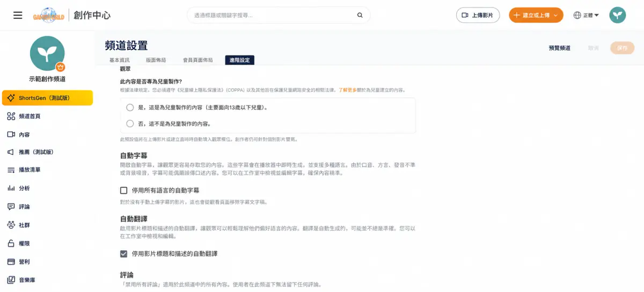The height and width of the screenshot is (292, 644).
Task: Click the 頻道設置 page heading
Action: click(x=126, y=46)
